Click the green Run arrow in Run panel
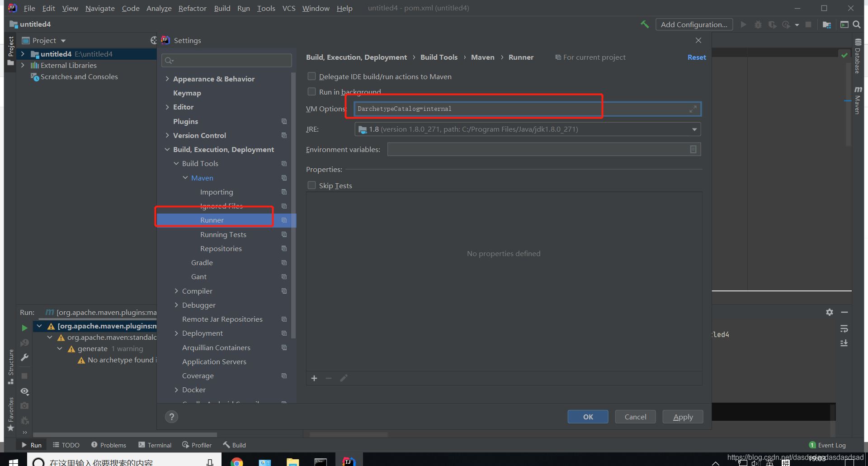 (24, 328)
